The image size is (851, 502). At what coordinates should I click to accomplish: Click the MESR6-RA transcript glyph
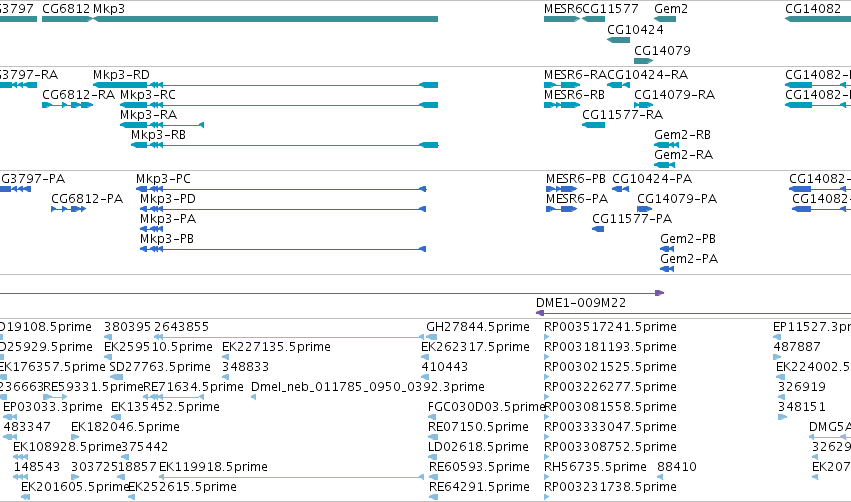562,85
